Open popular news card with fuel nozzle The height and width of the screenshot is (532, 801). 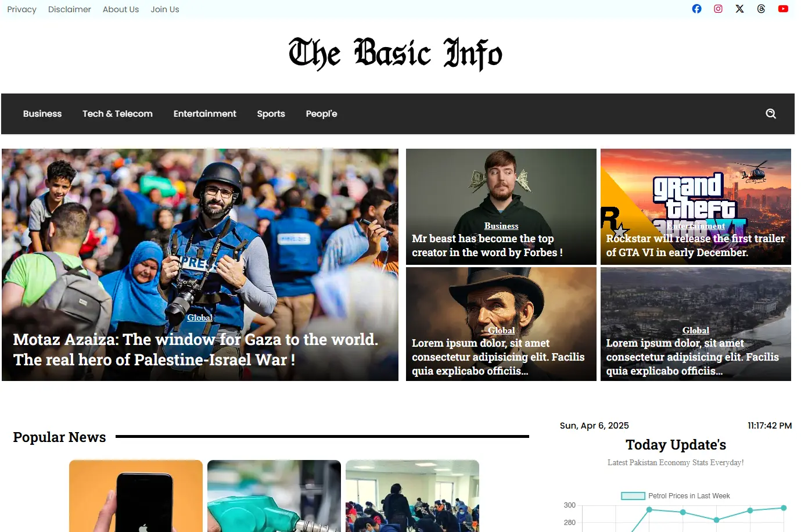[x=274, y=496]
